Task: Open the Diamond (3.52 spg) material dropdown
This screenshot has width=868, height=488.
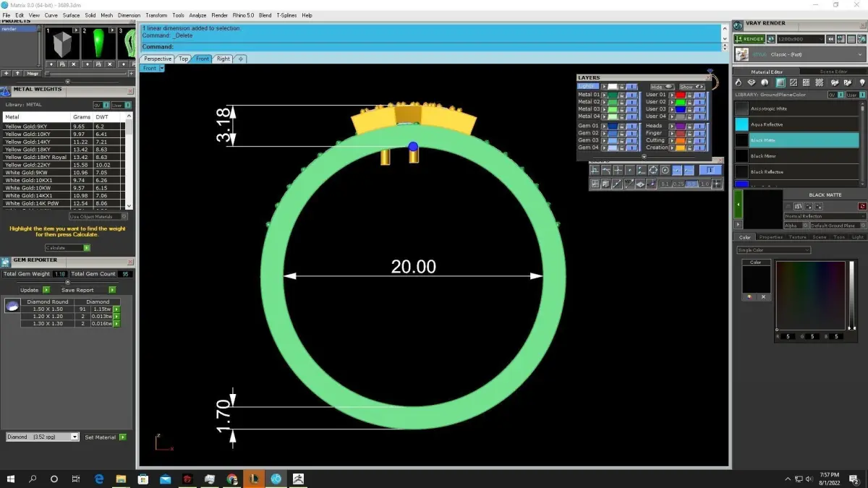Action: click(43, 437)
